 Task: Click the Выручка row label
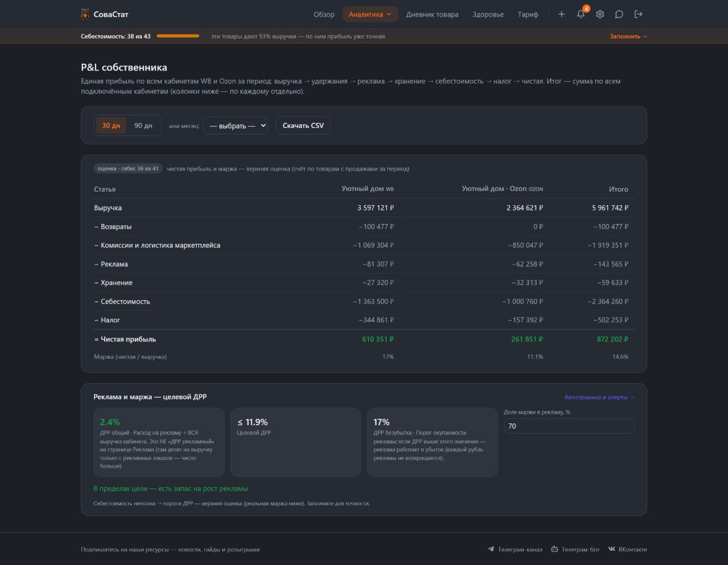pos(108,208)
